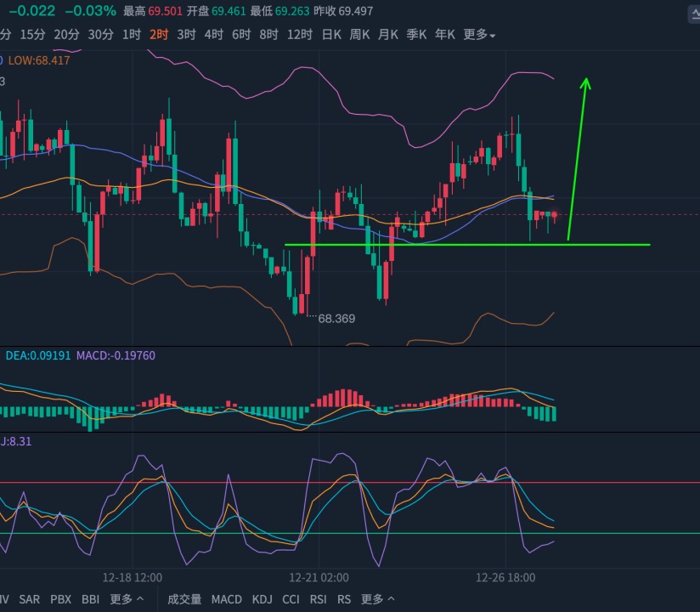This screenshot has width=700, height=612.
Task: Show the 季K quarterly chart
Action: click(416, 34)
